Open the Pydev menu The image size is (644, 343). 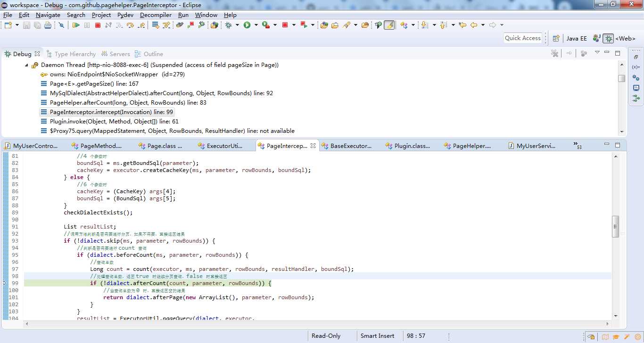click(125, 15)
